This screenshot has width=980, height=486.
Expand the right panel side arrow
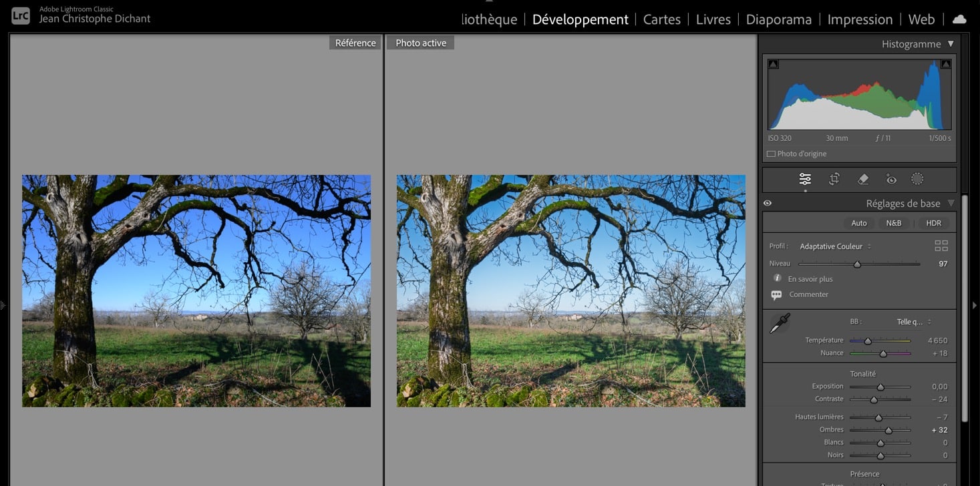(974, 306)
